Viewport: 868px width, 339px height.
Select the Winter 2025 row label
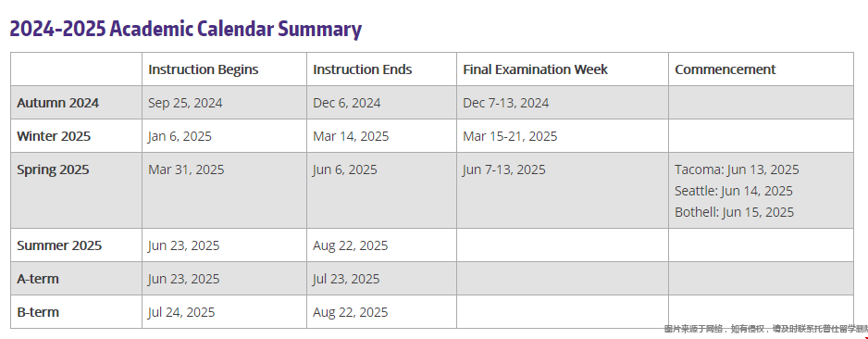[x=54, y=136]
